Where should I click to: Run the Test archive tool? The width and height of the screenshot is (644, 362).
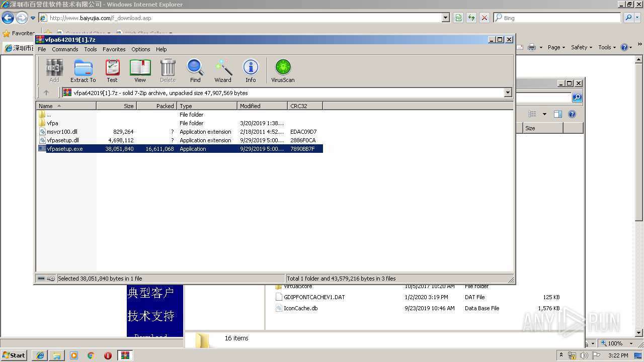112,71
